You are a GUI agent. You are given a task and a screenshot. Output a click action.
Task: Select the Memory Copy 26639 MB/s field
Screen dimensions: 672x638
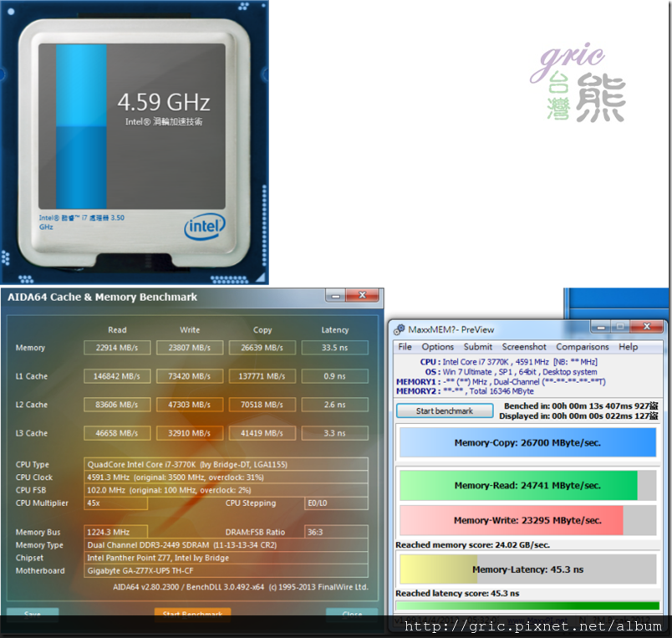pyautogui.click(x=262, y=348)
